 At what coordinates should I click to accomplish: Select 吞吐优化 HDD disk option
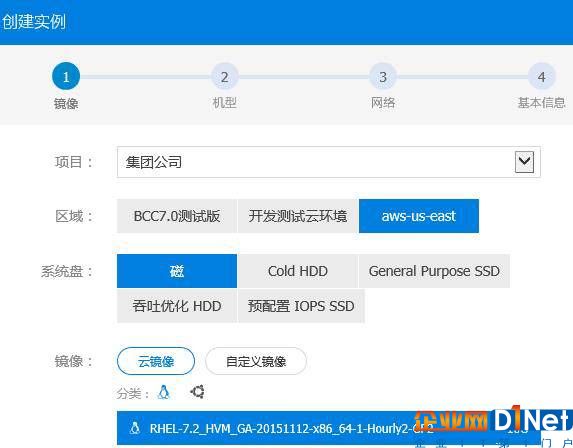click(x=177, y=306)
